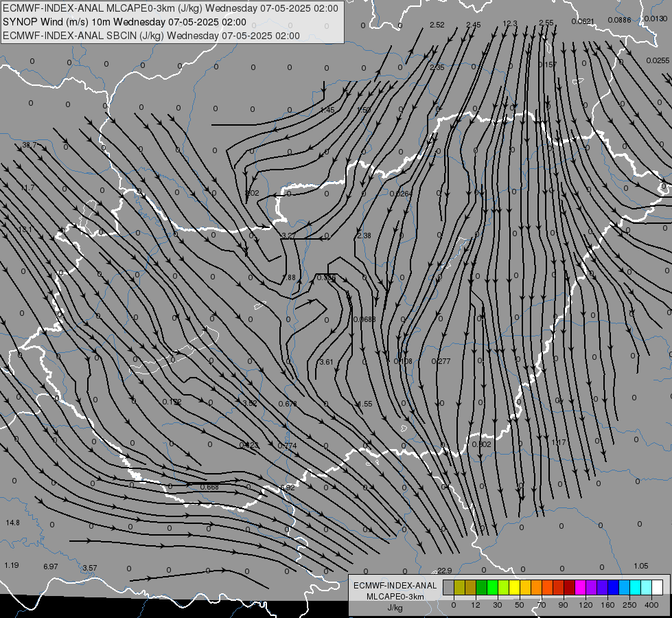Click the grid value 11.7 on the map
The height and width of the screenshot is (618, 672).
coord(27,187)
